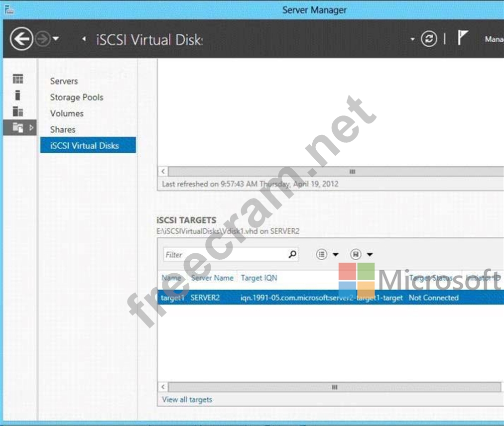
Task: Click the iSCSI Targets horizontal scrollbar thumb
Action: [x=335, y=387]
